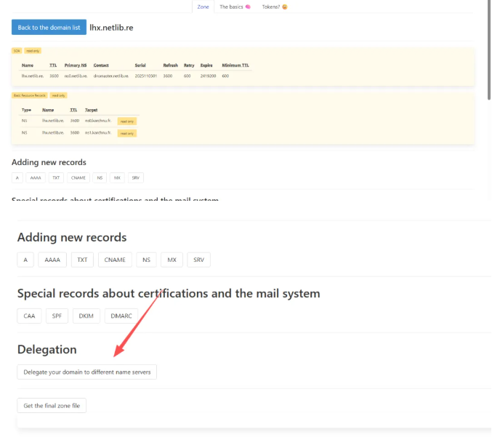Add an SPF record
Screen dimensions: 492x448
click(x=57, y=316)
